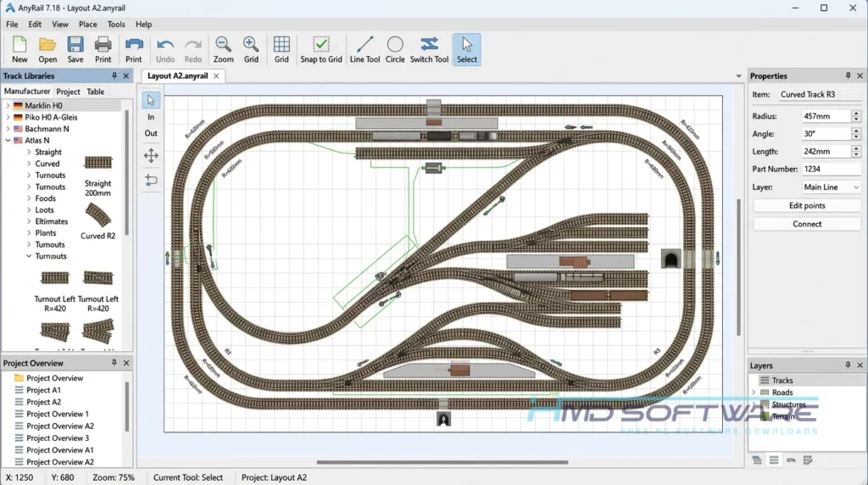Open a layout file with Open
The height and width of the screenshot is (485, 868).
tap(47, 50)
